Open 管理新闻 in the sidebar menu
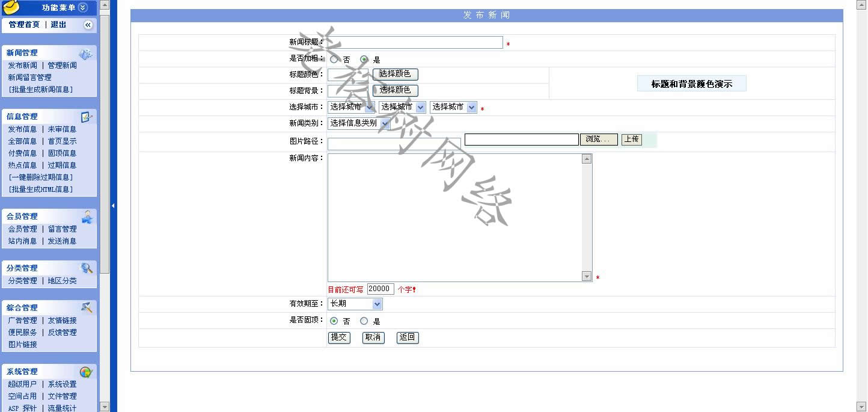868x412 pixels. point(63,66)
